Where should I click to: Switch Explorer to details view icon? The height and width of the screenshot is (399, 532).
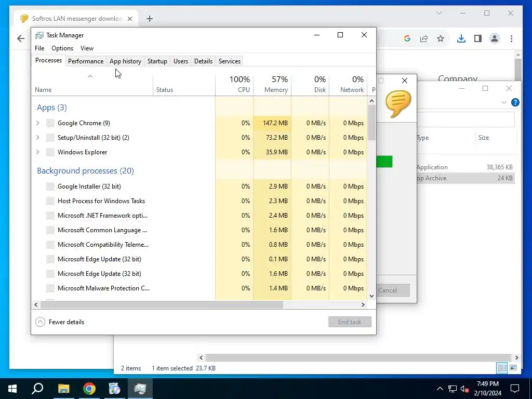[x=502, y=368]
